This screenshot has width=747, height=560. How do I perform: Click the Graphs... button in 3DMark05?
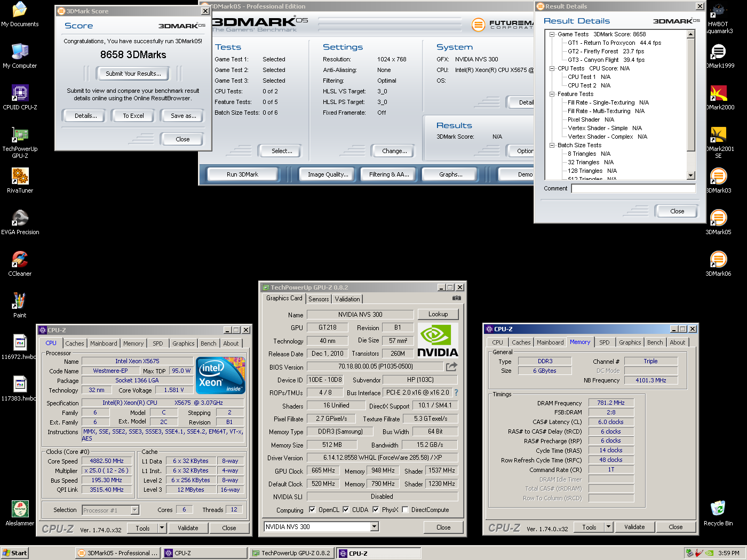click(x=451, y=174)
